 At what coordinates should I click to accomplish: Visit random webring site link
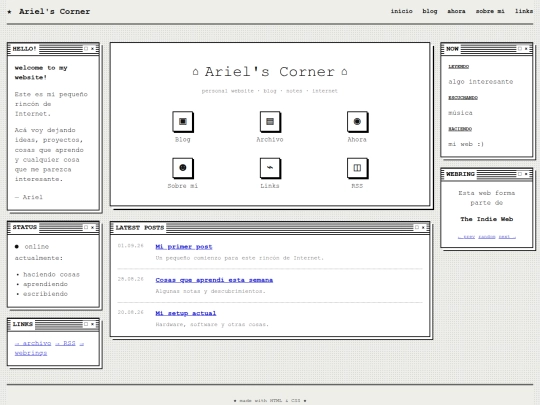click(x=487, y=237)
